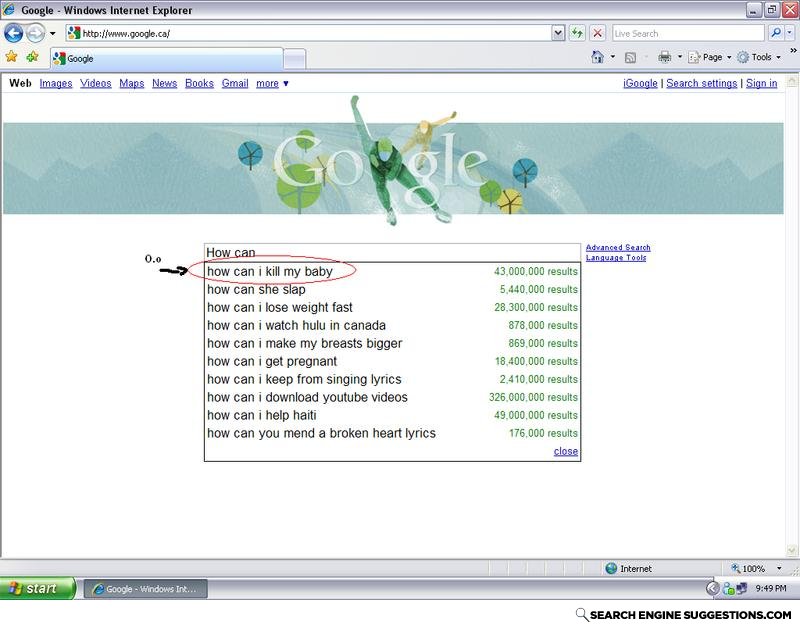Expand the Home button dropdown arrow
Screen dimensions: 800x626
613,57
